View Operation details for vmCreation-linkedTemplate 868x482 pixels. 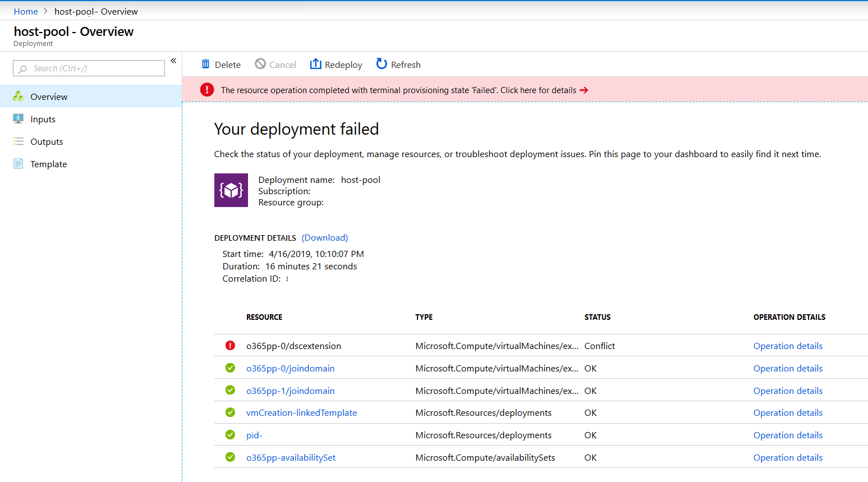788,412
